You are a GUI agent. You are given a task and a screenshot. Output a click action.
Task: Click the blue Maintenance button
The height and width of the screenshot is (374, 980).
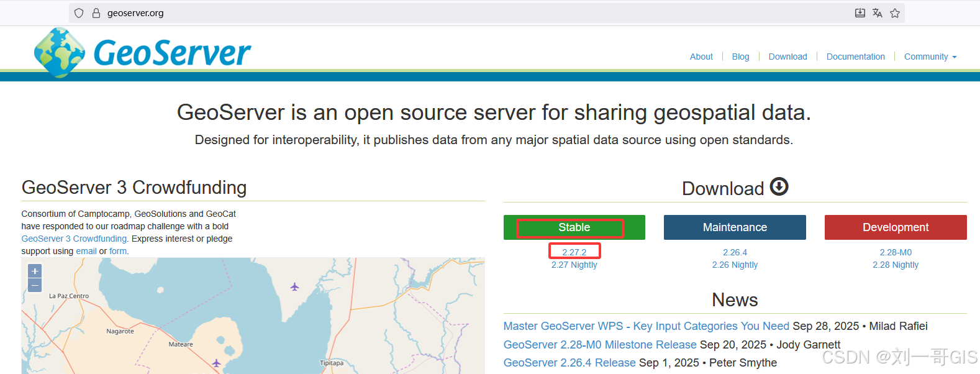coord(735,227)
